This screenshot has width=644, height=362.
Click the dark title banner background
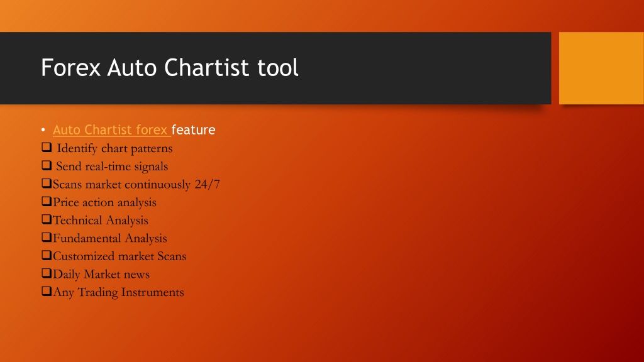click(411, 68)
